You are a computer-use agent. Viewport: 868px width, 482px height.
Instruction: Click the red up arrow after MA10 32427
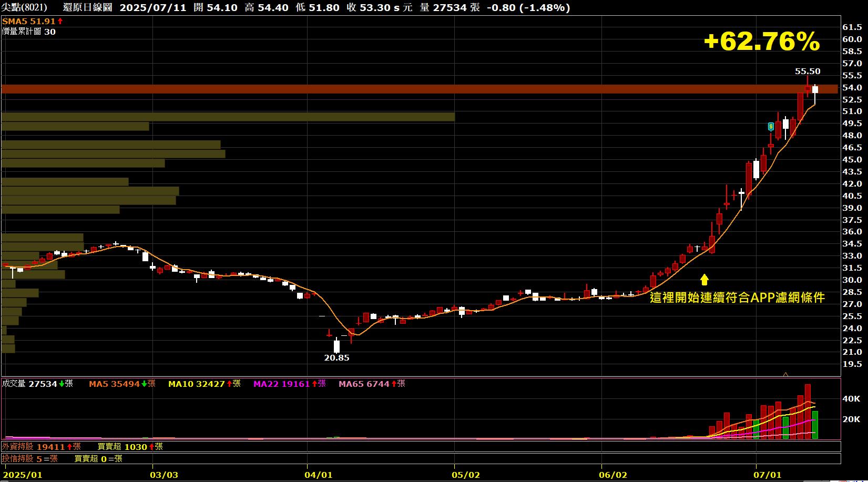(x=229, y=384)
